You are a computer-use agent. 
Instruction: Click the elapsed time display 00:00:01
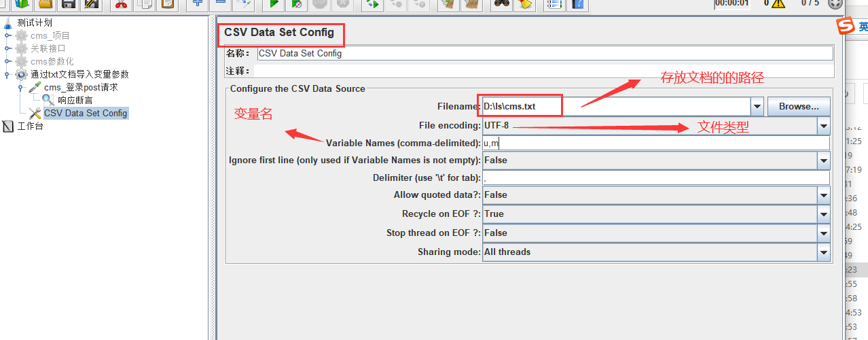(732, 3)
